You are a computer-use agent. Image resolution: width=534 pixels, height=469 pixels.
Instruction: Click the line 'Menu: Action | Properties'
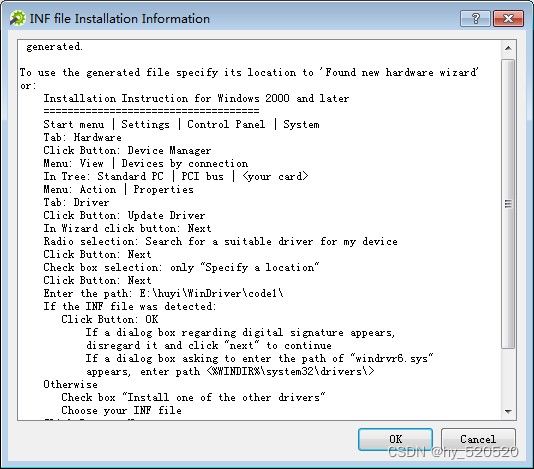(x=118, y=189)
